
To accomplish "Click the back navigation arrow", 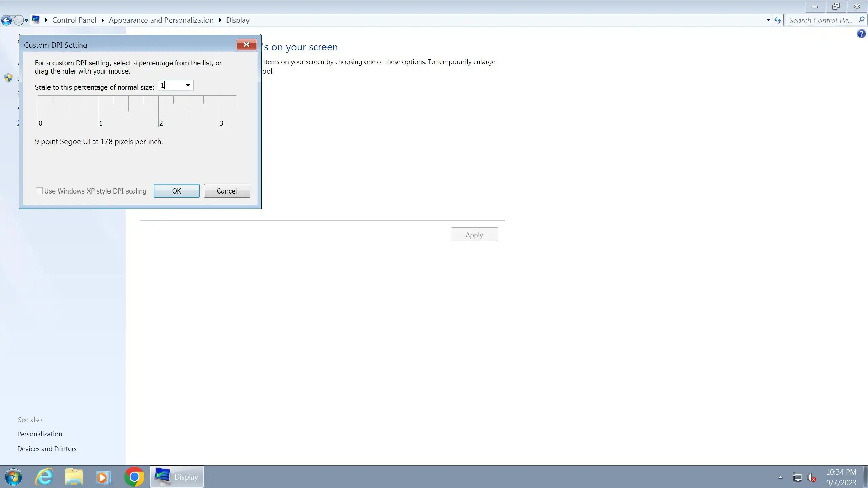I will click(x=6, y=20).
